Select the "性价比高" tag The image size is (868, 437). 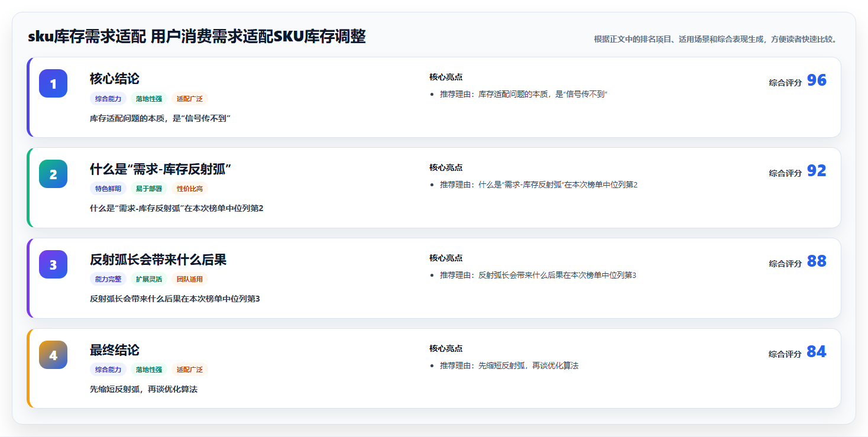[x=190, y=189]
